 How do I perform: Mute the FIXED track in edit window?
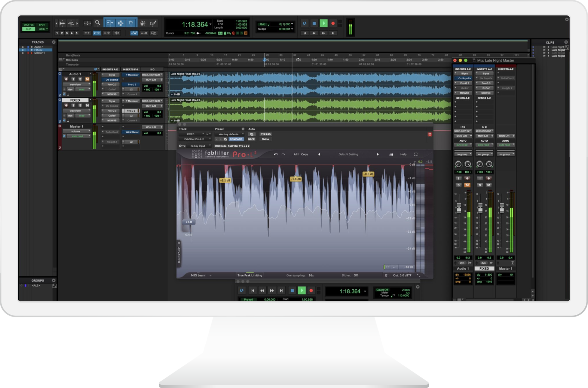pos(87,105)
